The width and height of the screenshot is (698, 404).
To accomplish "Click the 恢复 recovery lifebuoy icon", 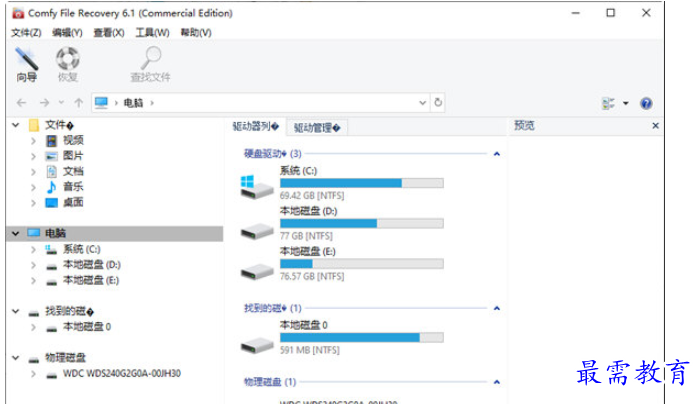I will pyautogui.click(x=68, y=65).
